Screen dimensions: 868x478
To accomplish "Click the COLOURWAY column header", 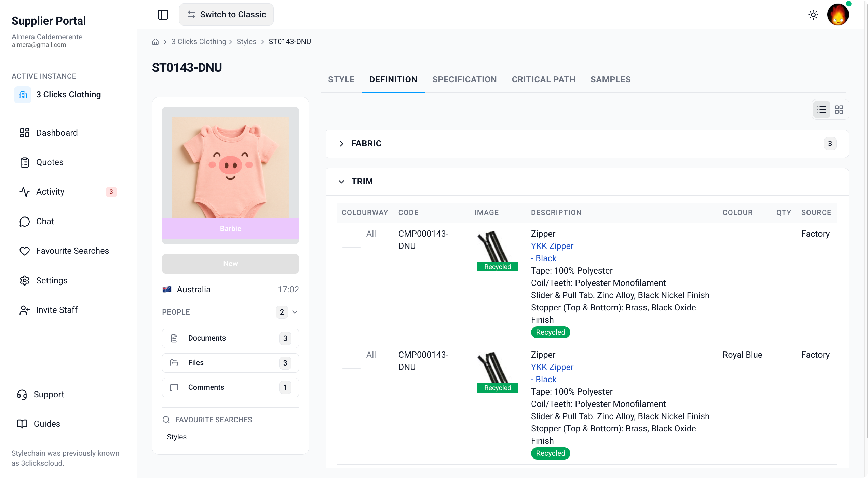I will (x=365, y=213).
